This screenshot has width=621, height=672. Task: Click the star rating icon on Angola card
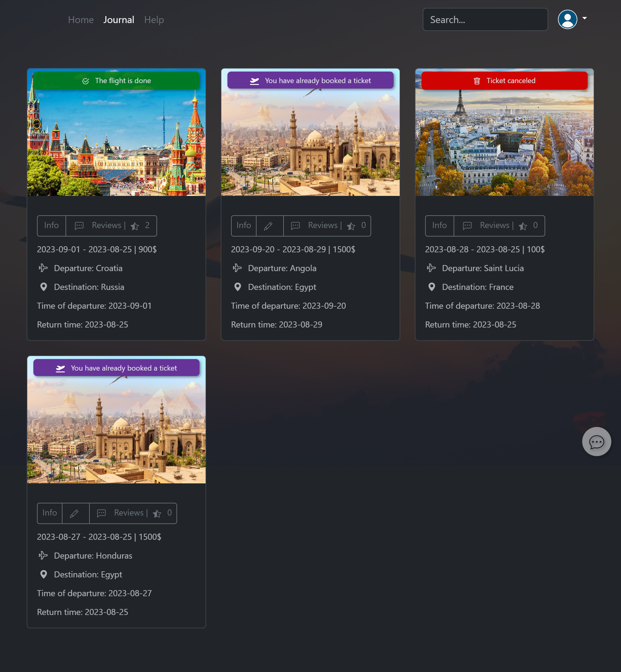(x=351, y=226)
